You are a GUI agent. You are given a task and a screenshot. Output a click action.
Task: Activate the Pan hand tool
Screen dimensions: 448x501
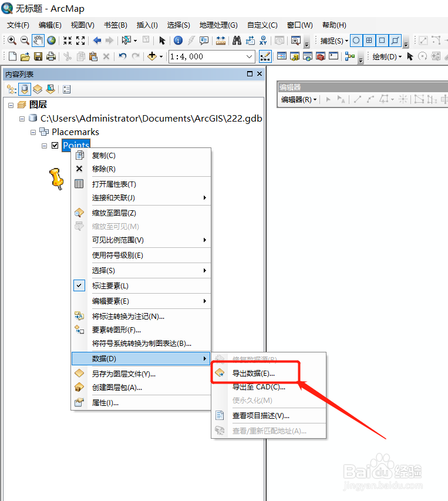(38, 41)
